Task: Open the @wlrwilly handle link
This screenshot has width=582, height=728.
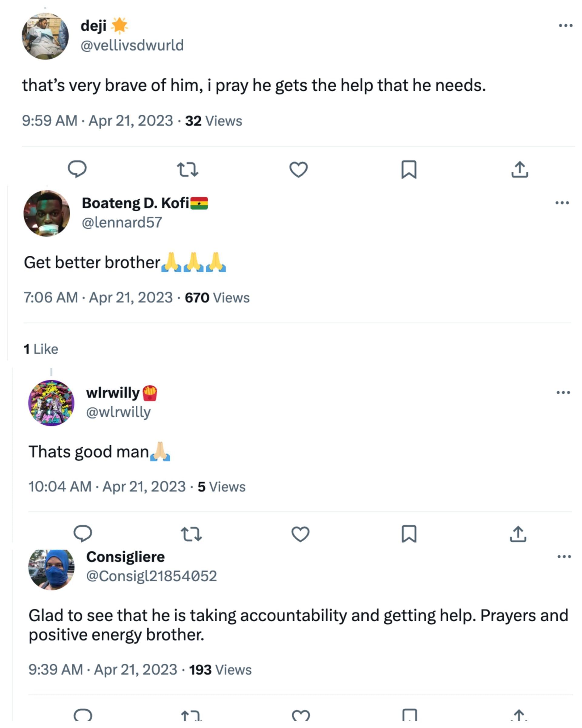Action: (x=119, y=412)
